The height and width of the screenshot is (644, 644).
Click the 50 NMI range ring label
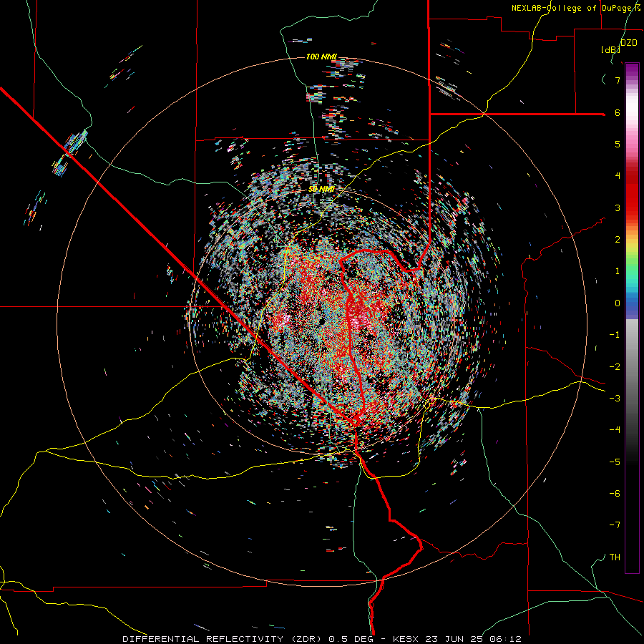321,190
